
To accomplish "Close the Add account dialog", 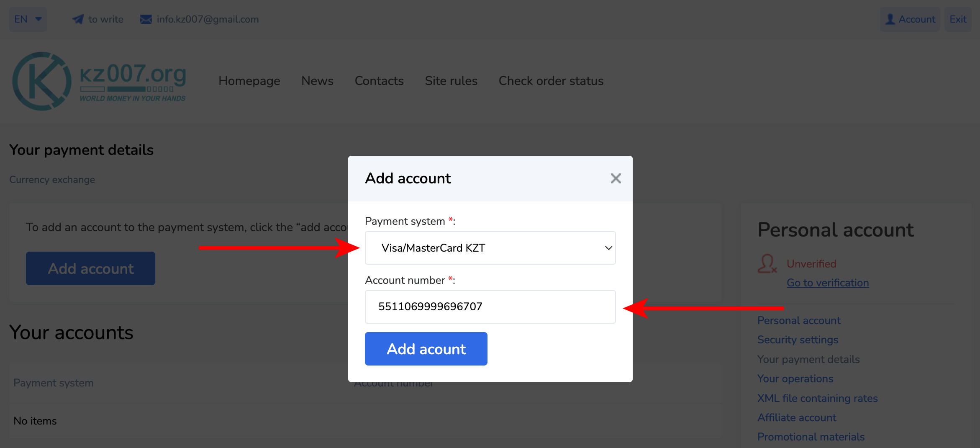I will [616, 178].
